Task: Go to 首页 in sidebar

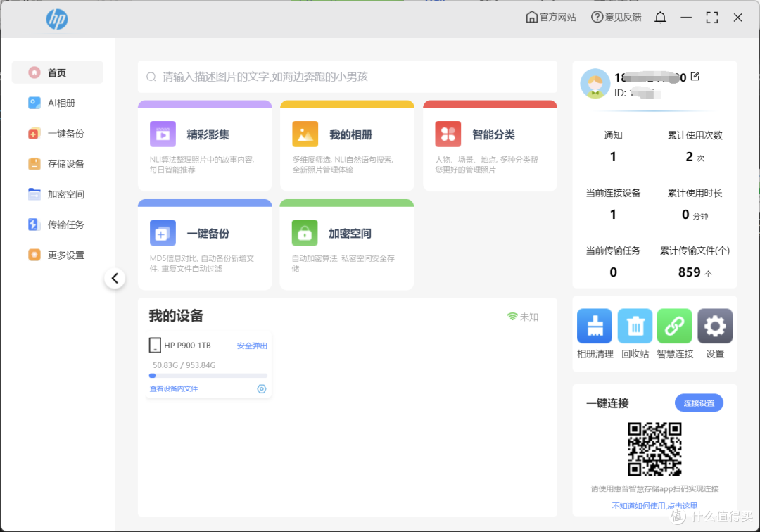Action: tap(58, 72)
